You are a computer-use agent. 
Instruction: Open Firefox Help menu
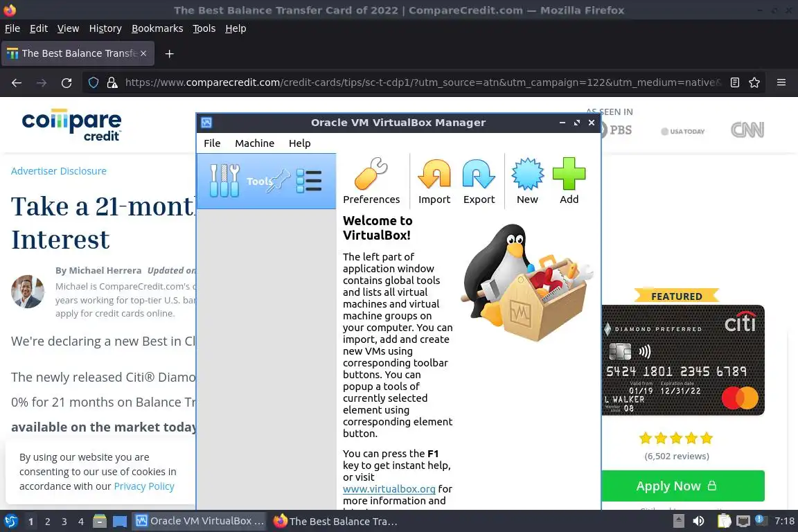tap(236, 28)
